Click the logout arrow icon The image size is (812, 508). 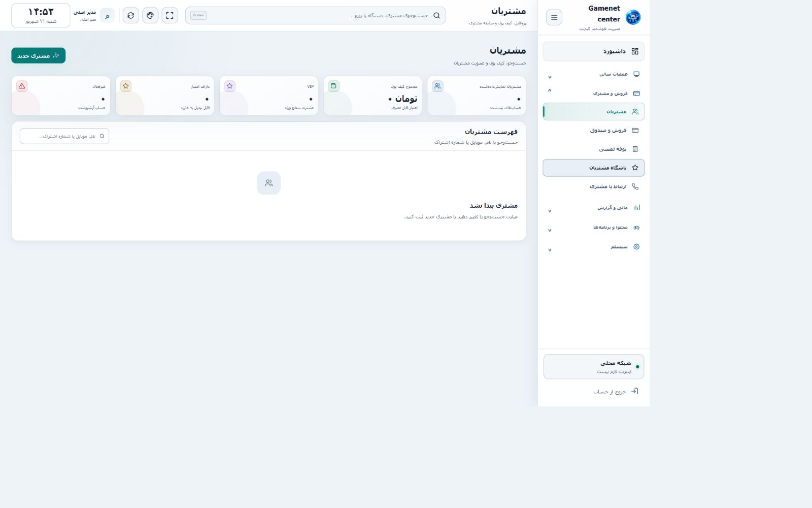634,391
